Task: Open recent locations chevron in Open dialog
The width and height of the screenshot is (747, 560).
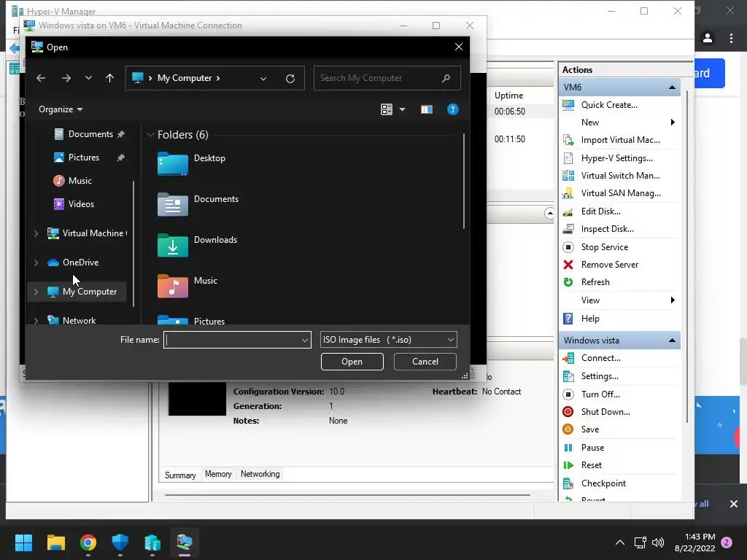Action: click(88, 78)
